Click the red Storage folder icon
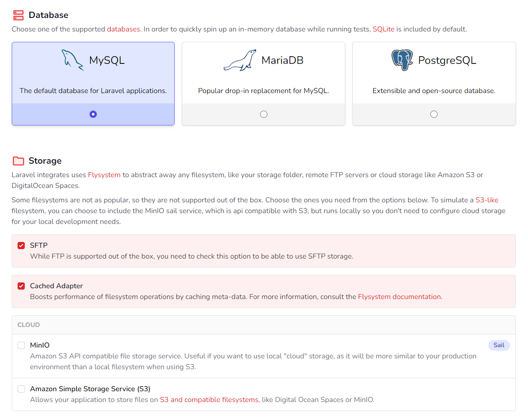 click(x=18, y=161)
